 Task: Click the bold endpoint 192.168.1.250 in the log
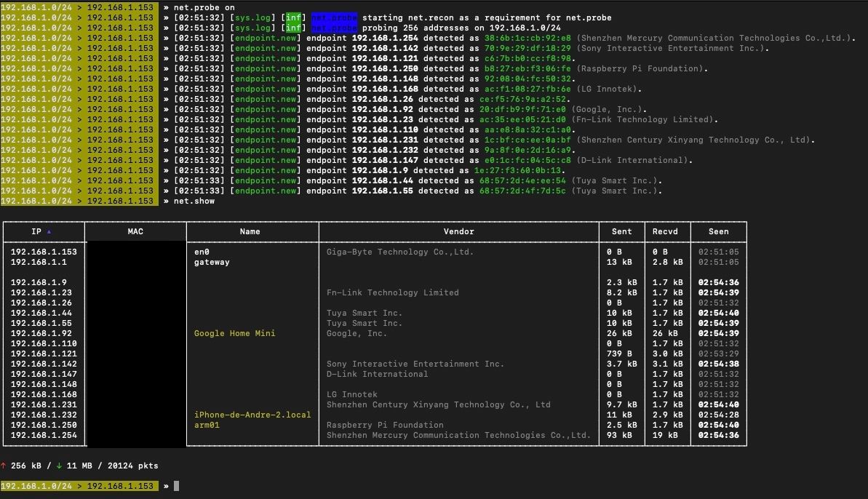tap(386, 68)
